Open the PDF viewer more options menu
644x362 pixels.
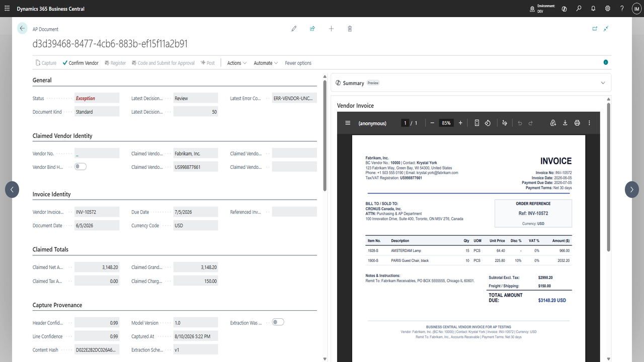pyautogui.click(x=589, y=123)
